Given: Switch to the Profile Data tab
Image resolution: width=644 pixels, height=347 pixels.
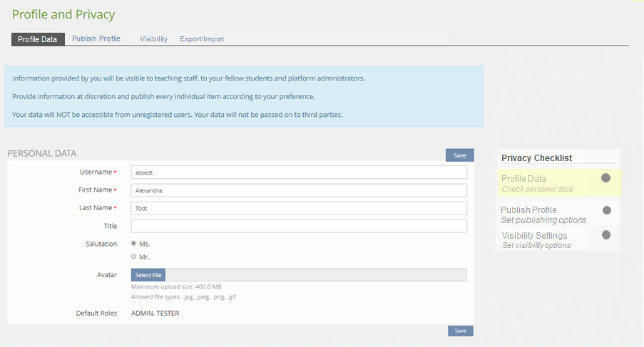Looking at the screenshot, I should tap(38, 39).
